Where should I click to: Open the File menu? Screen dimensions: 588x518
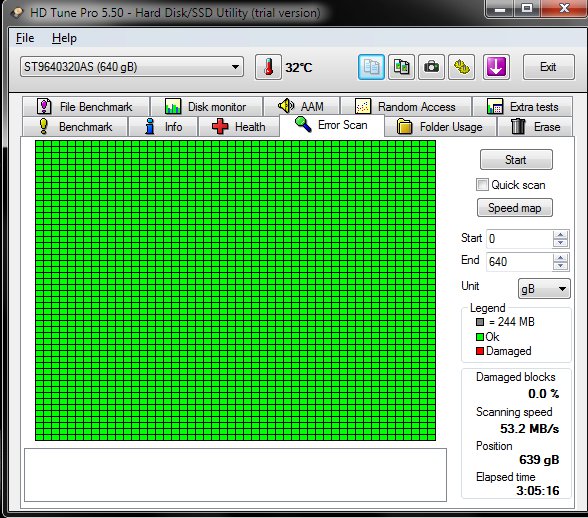tap(25, 38)
